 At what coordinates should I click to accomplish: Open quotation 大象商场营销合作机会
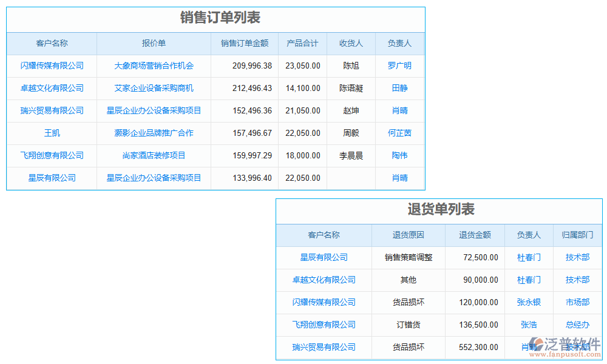pos(153,66)
